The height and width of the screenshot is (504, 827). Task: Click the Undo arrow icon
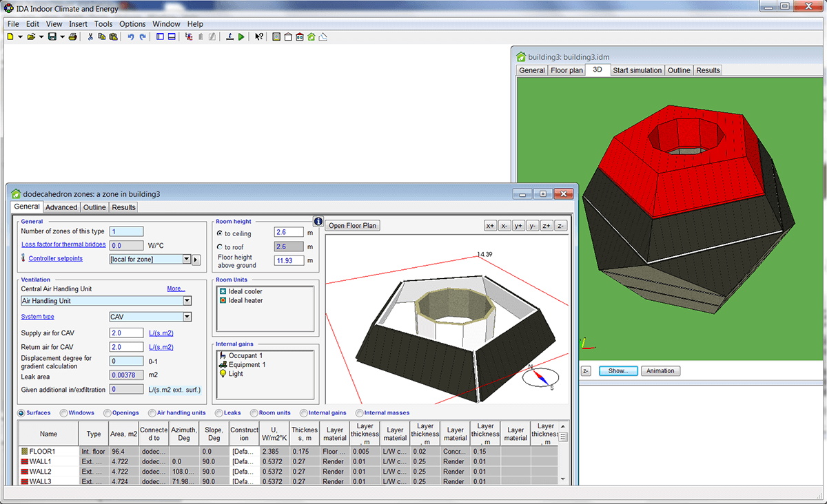coord(131,37)
